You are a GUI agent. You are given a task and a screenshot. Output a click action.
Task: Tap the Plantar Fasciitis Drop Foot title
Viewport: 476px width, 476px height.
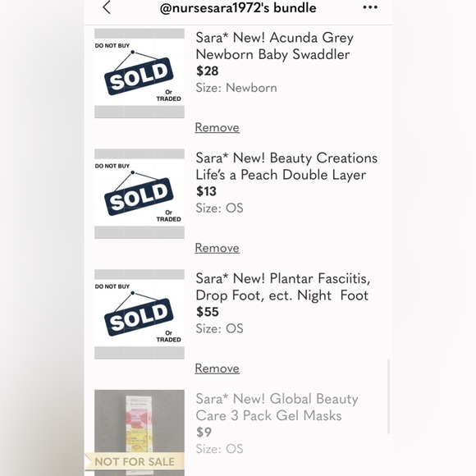click(x=282, y=287)
